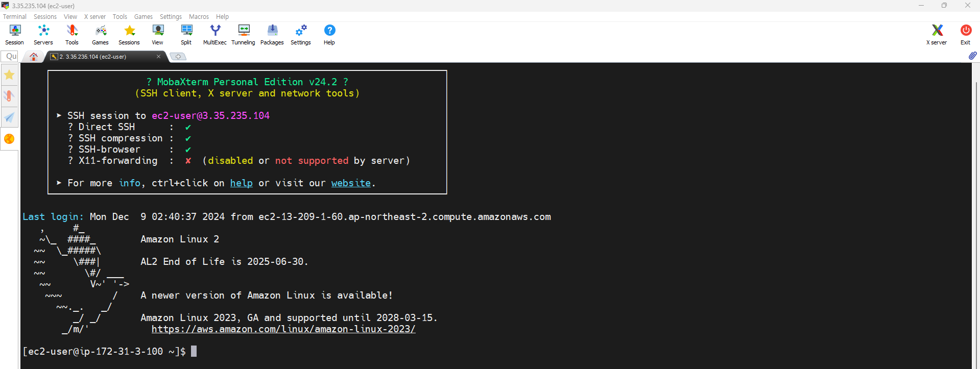This screenshot has width=980, height=369.
Task: Open the Session toolbar icon
Action: (x=15, y=35)
